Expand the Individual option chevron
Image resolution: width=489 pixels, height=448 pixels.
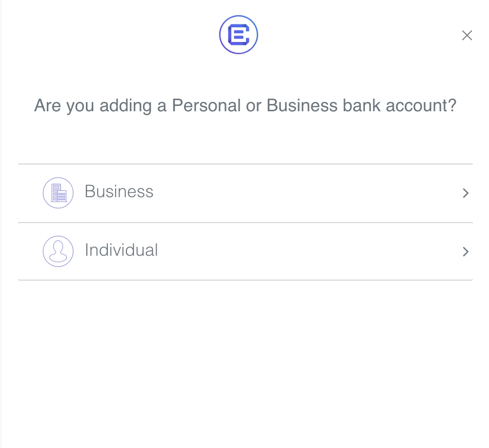click(466, 252)
